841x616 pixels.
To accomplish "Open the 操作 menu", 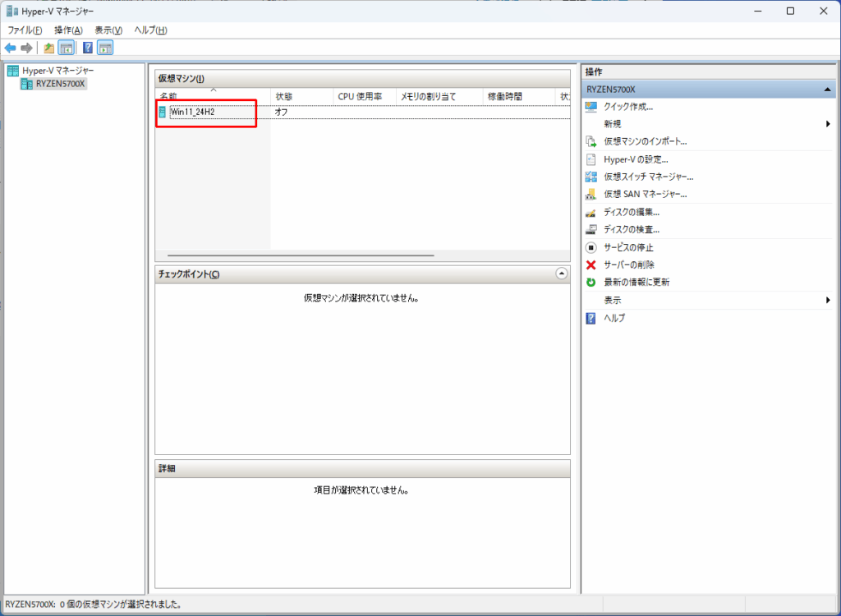I will point(68,30).
